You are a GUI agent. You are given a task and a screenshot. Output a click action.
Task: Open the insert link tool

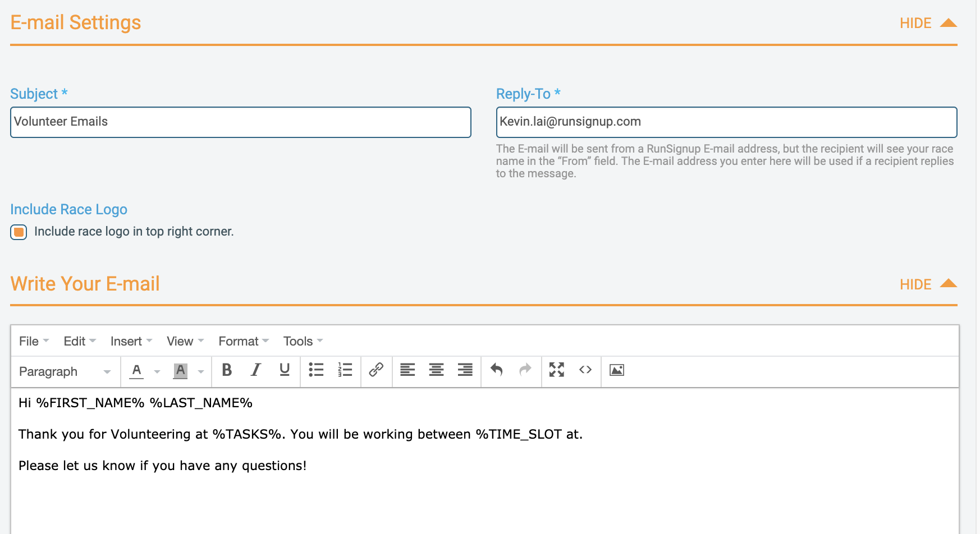pyautogui.click(x=375, y=370)
